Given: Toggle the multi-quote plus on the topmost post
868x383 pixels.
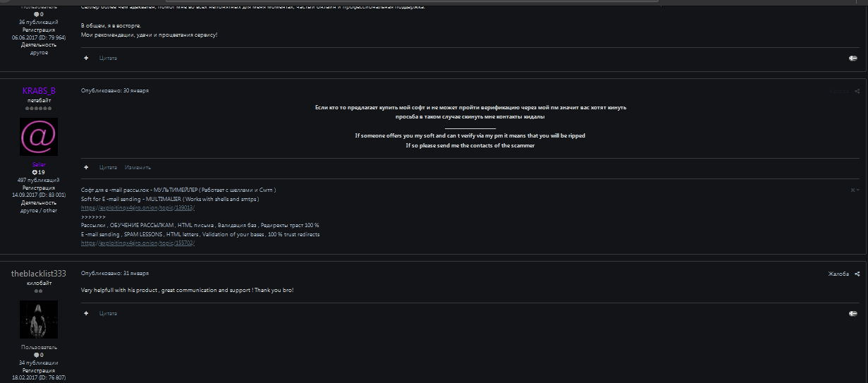Looking at the screenshot, I should (x=86, y=58).
